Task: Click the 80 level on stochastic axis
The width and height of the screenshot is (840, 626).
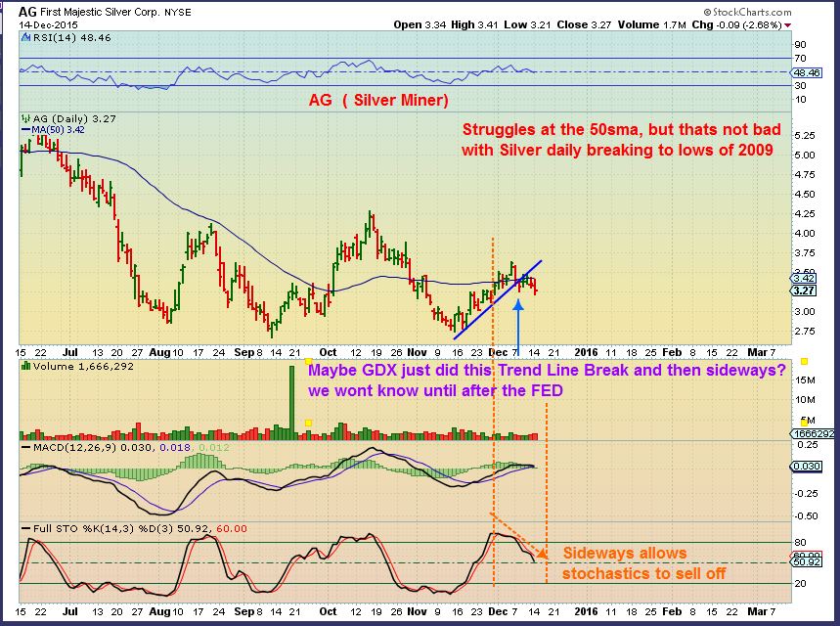Action: tap(800, 543)
